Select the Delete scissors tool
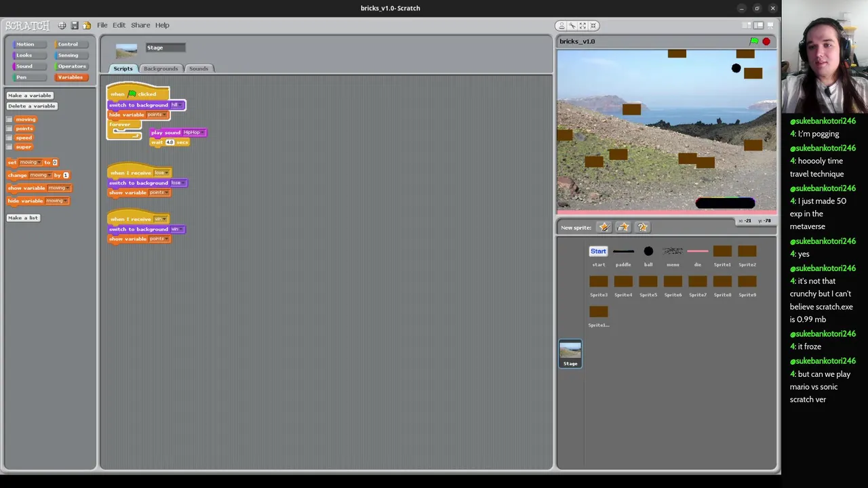 (572, 26)
